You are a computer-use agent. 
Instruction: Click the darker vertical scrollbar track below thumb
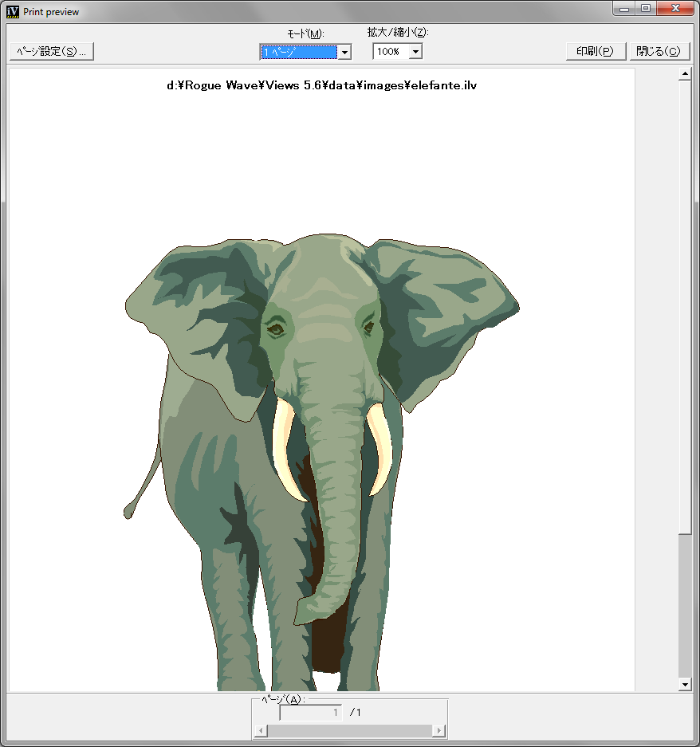tap(685, 606)
